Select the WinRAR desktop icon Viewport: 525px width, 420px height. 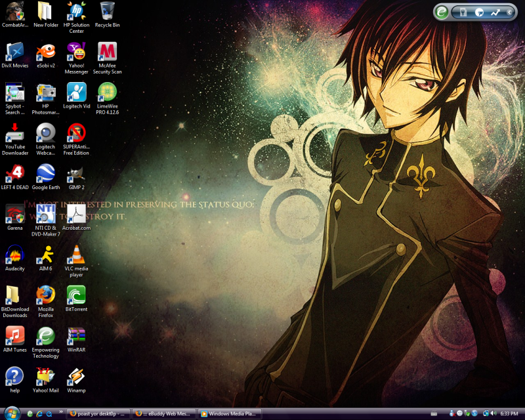tap(77, 336)
